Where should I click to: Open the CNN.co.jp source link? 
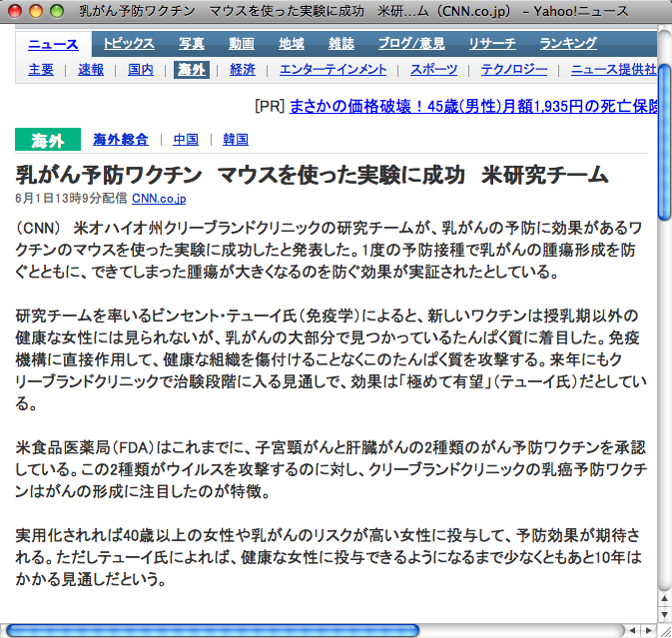tap(159, 199)
